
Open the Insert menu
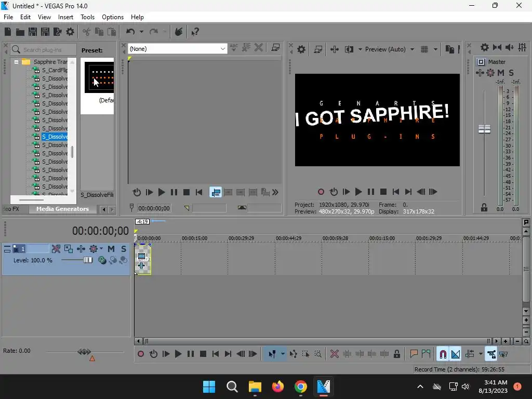(x=65, y=17)
